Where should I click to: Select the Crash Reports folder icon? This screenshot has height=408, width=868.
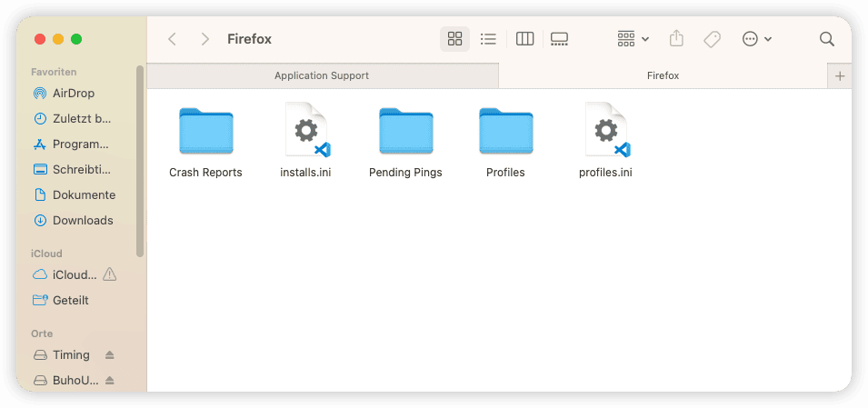[206, 131]
